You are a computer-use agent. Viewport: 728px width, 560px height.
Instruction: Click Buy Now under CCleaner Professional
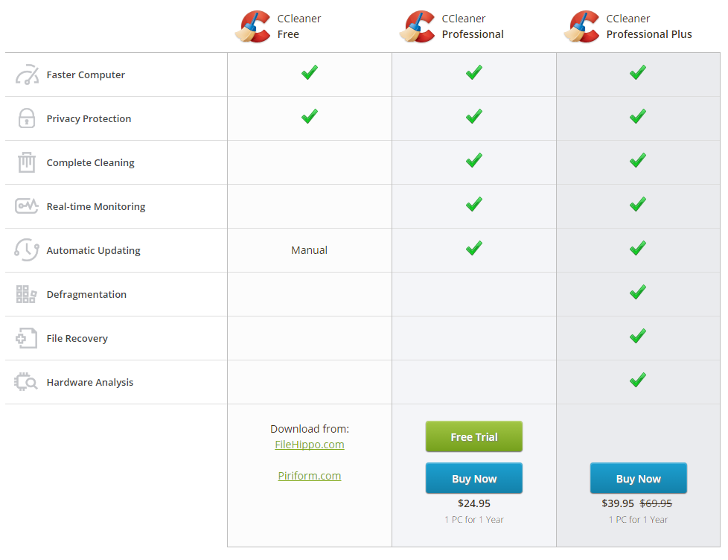[x=474, y=479]
